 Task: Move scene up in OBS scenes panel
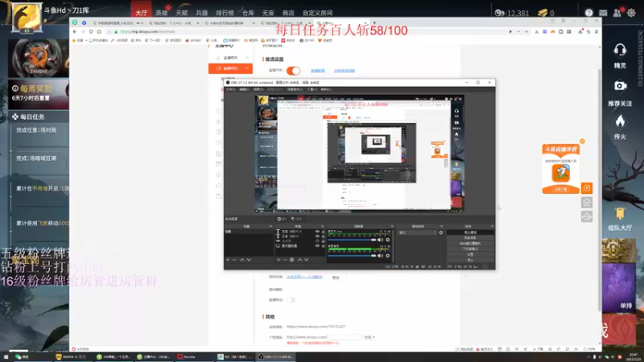coord(242,260)
